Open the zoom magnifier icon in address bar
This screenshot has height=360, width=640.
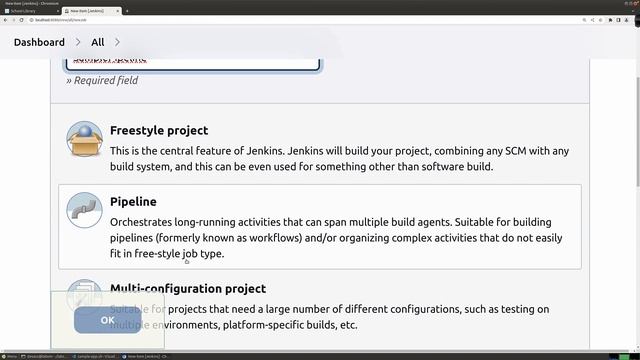click(584, 20)
